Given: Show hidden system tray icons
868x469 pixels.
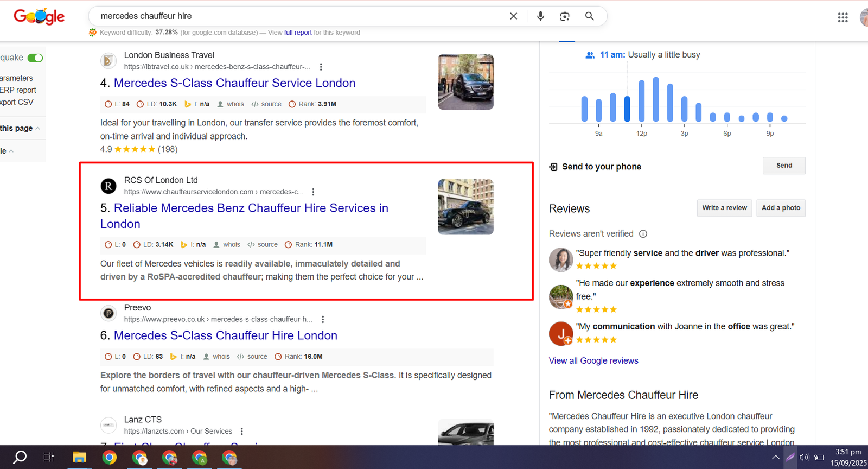Looking at the screenshot, I should 776,458.
